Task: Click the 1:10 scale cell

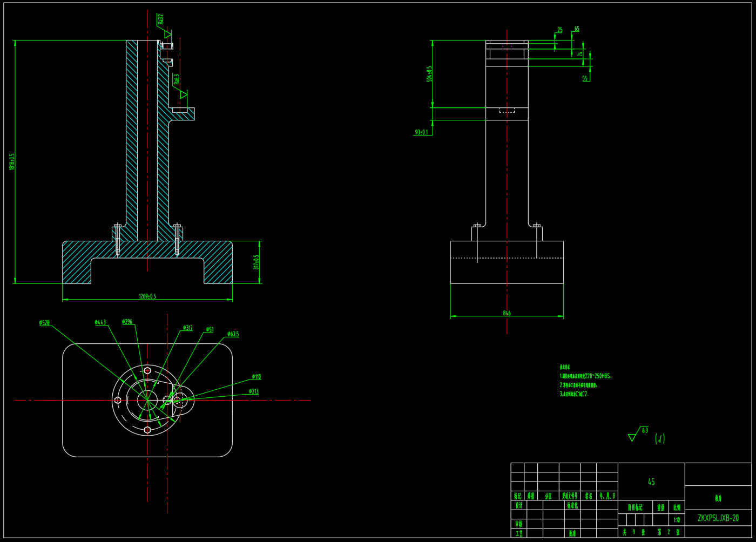Action: 677,520
